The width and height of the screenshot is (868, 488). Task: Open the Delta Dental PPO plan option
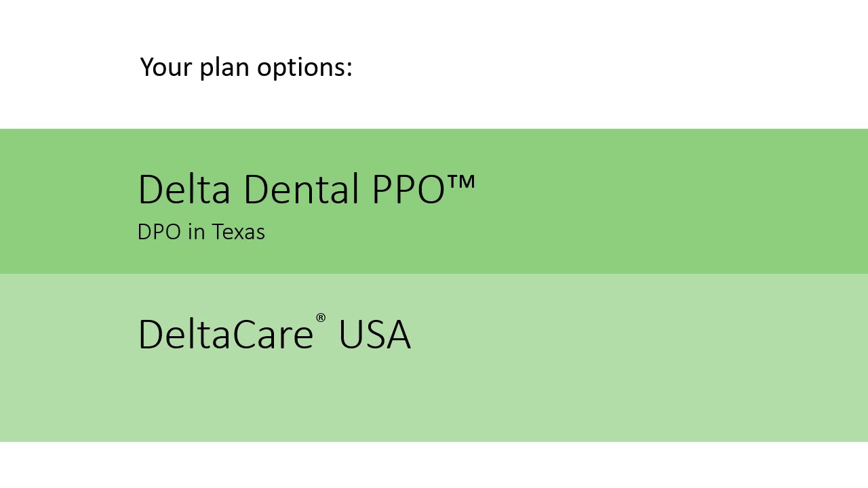[x=307, y=189]
